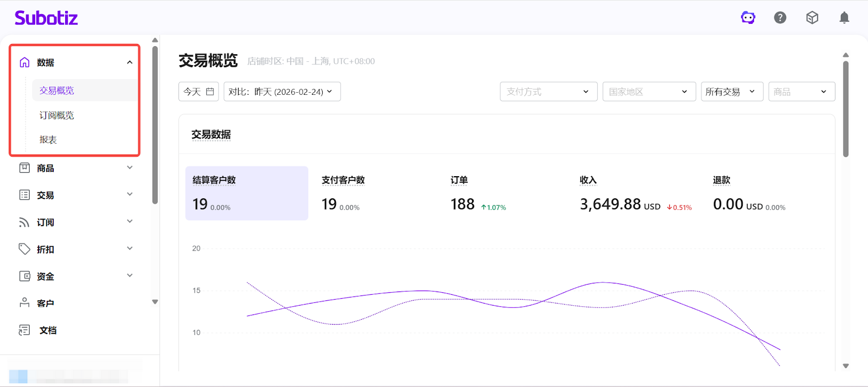Click the 文档 document icon in sidebar
The height and width of the screenshot is (387, 868).
tap(24, 330)
